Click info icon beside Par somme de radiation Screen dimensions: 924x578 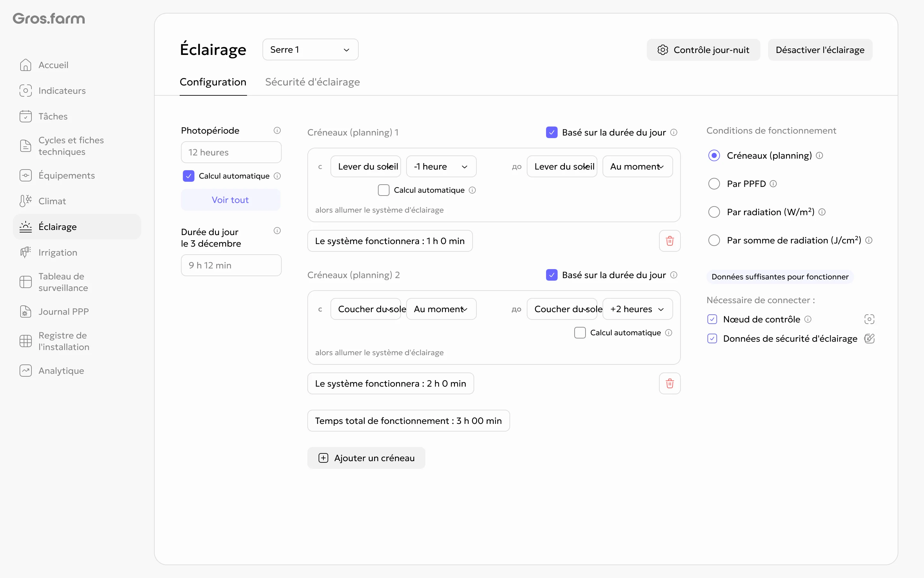click(x=868, y=241)
